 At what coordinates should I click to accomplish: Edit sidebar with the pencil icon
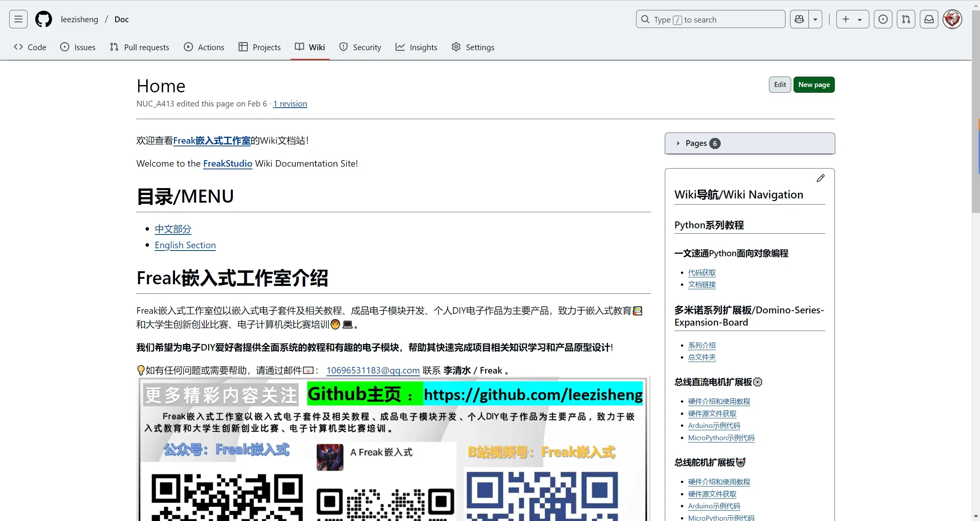click(820, 179)
